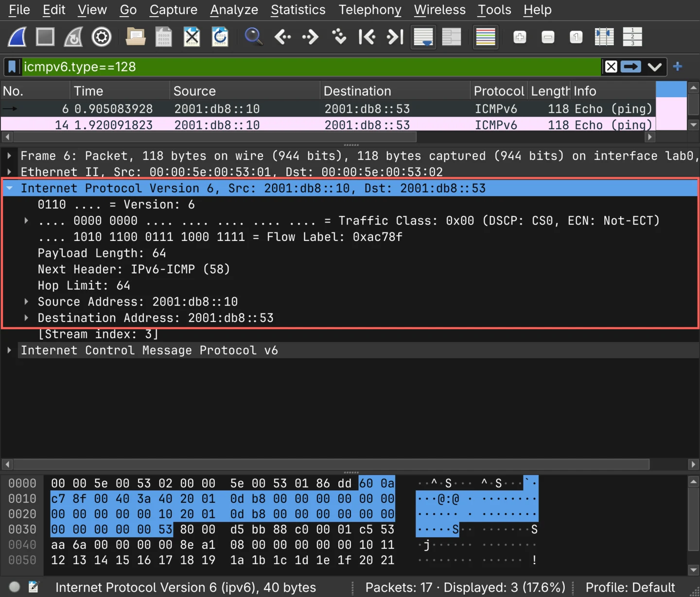Image resolution: width=700 pixels, height=597 pixels.
Task: Close this capture file
Action: 192,37
